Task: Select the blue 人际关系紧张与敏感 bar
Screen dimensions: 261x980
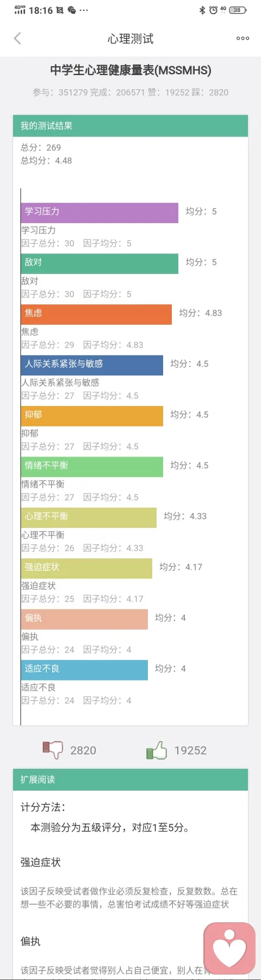Action: [x=92, y=365]
